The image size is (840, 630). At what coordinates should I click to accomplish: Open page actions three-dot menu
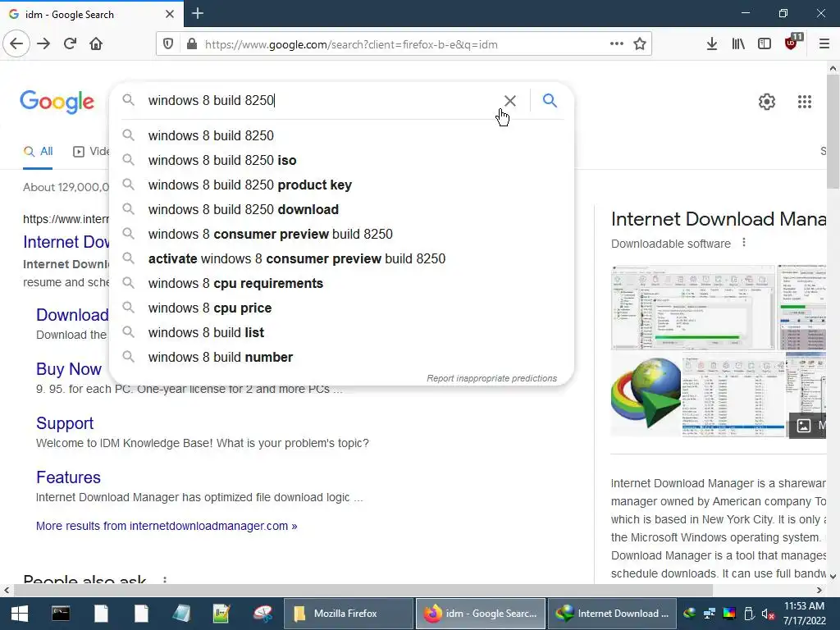pyautogui.click(x=617, y=44)
